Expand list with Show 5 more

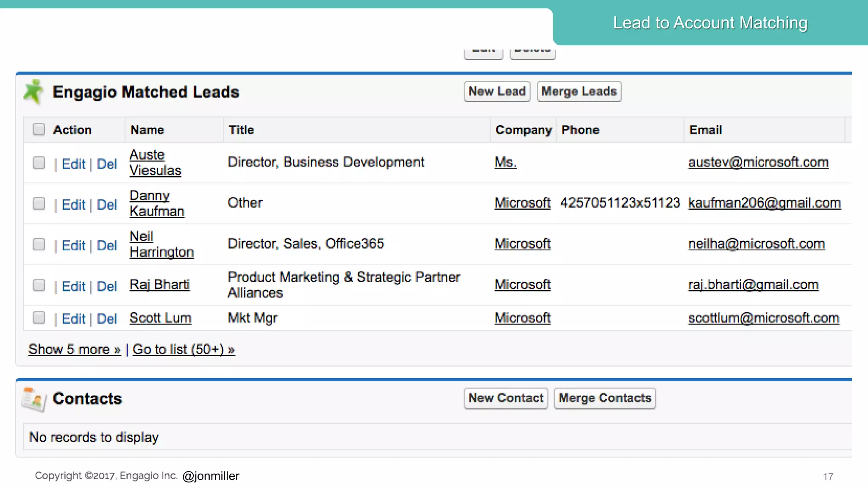75,349
